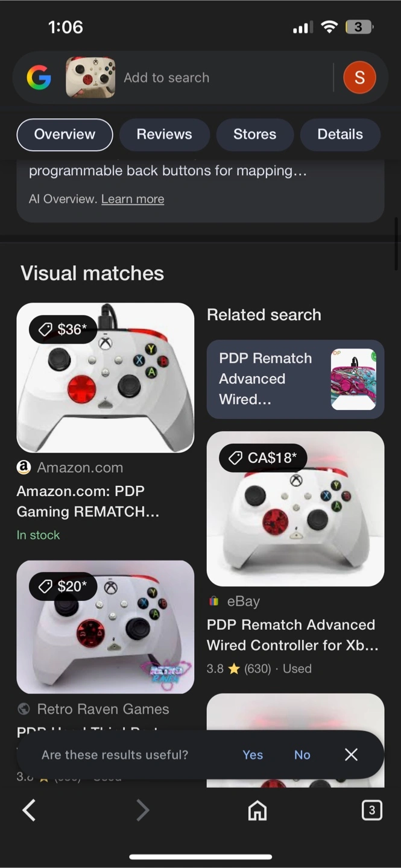The height and width of the screenshot is (868, 401).
Task: Switch to the Reviews tab
Action: [165, 134]
